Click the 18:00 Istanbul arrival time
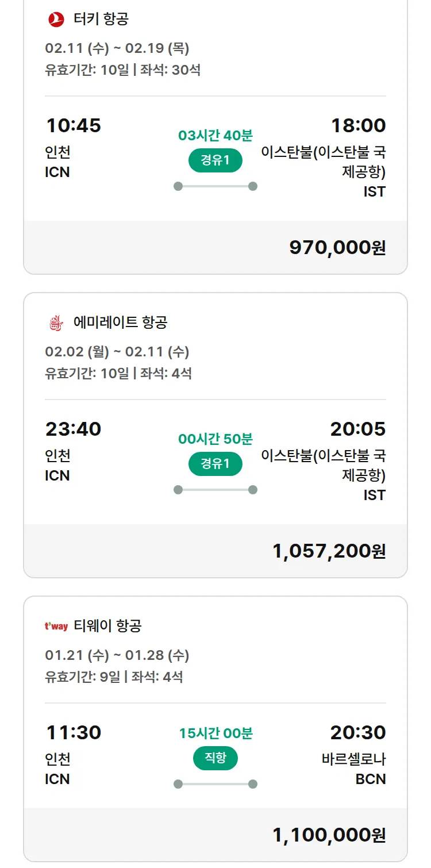The height and width of the screenshot is (868, 431). (358, 125)
